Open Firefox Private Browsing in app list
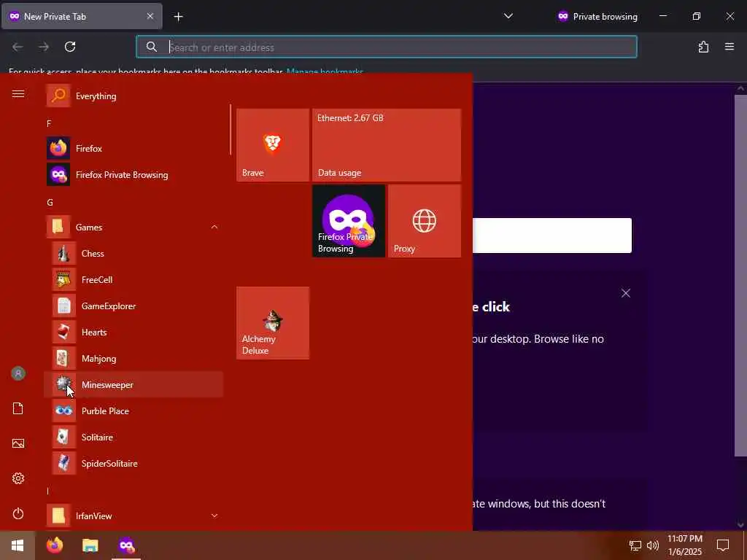Screen dimensions: 747x560 (133, 175)
